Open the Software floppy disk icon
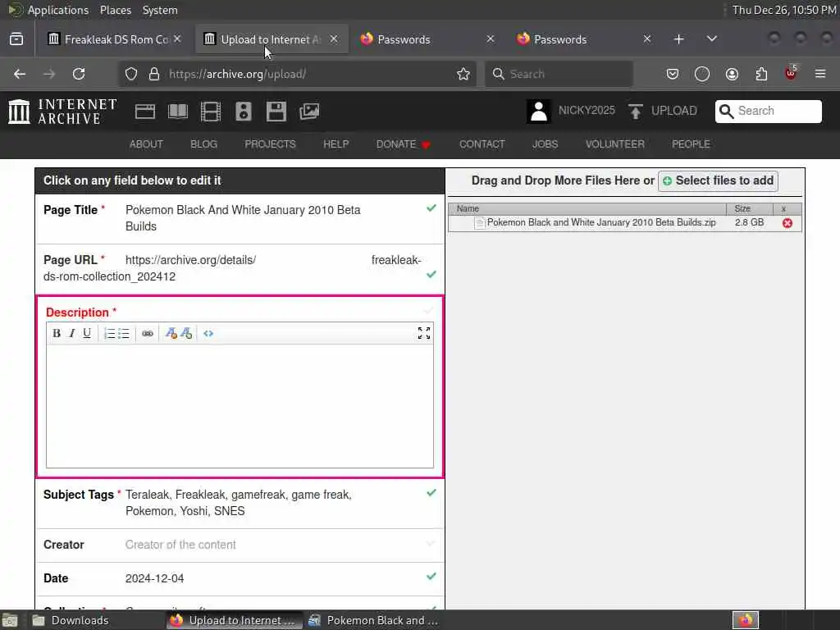The image size is (840, 630). [x=276, y=112]
